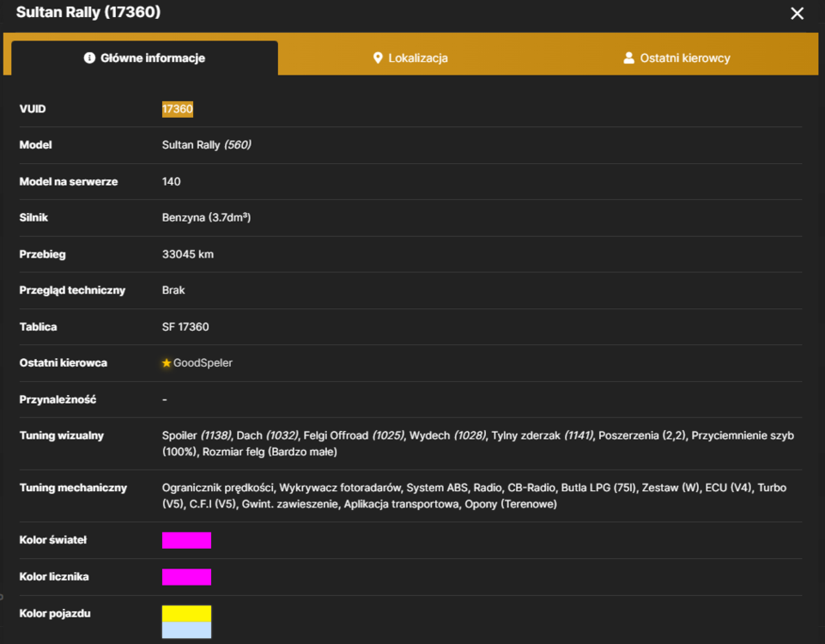Screen dimensions: 825x644
Task: Click the Sultan Rally (560) model value
Action: click(x=206, y=145)
